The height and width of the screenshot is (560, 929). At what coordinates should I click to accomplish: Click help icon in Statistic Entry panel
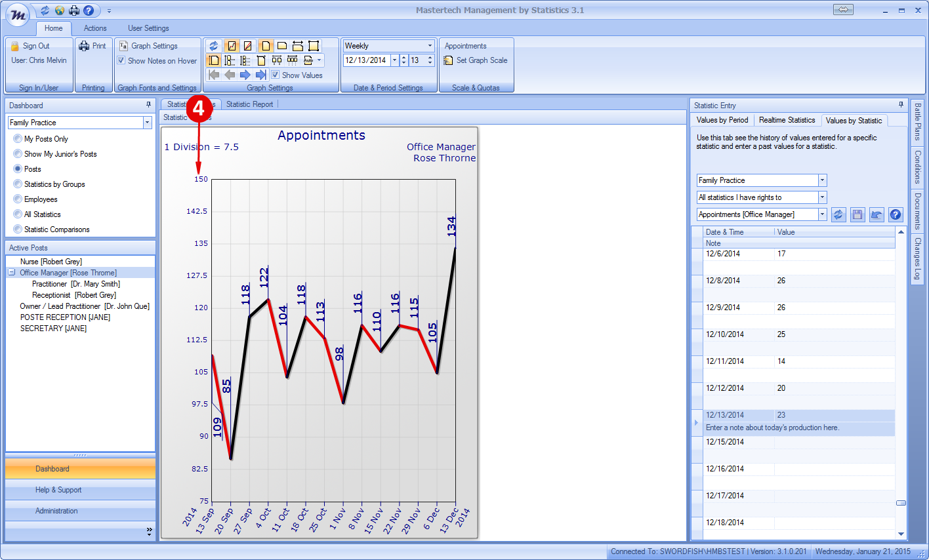pos(896,214)
